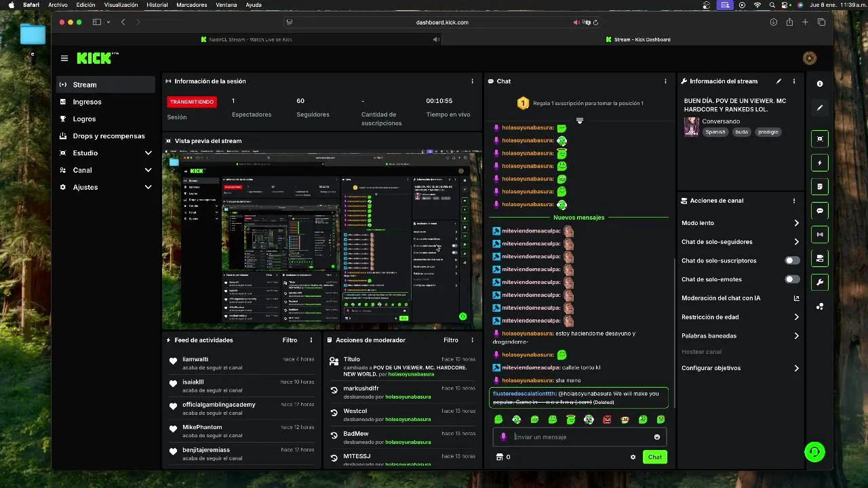
Task: Open the Visualización menu in macOS menu bar
Action: click(x=121, y=5)
